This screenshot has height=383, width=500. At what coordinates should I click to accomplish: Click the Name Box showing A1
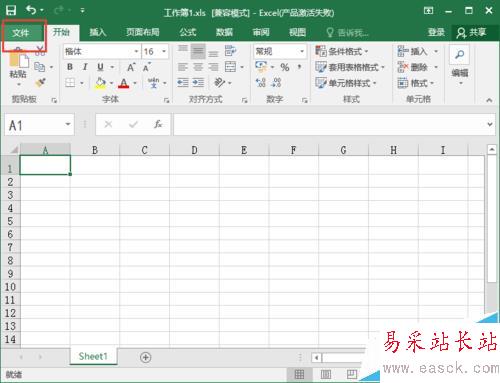point(39,125)
